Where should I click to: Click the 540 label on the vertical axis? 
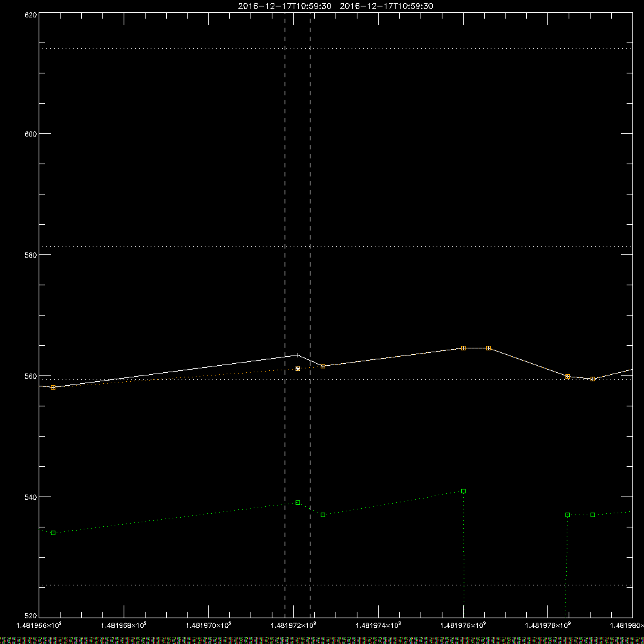point(31,497)
